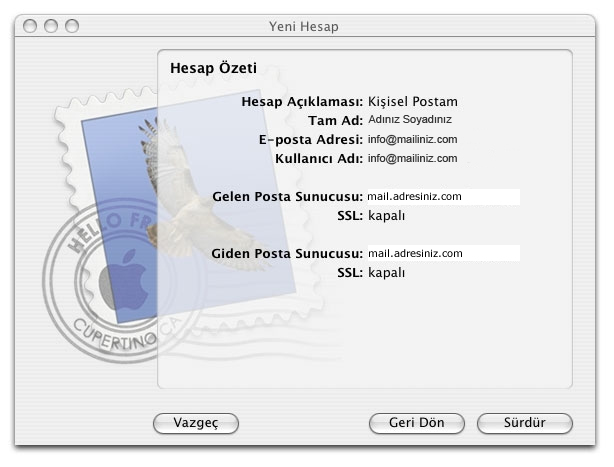
Task: Minimize window using the yellow button
Action: [52, 22]
